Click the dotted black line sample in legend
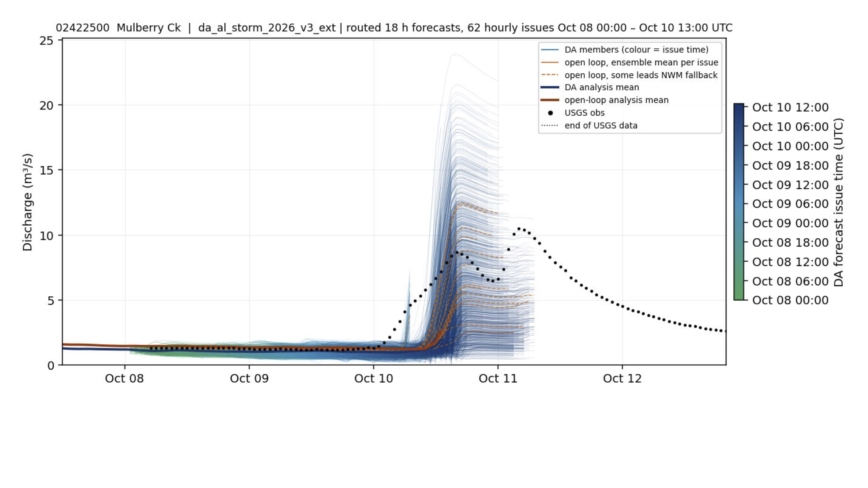The width and height of the screenshot is (868, 488). coord(550,126)
